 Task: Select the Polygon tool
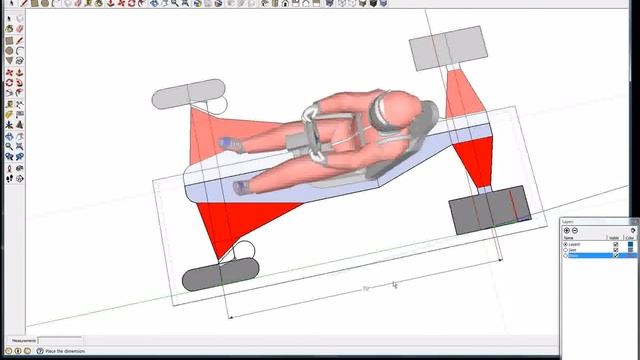9,61
